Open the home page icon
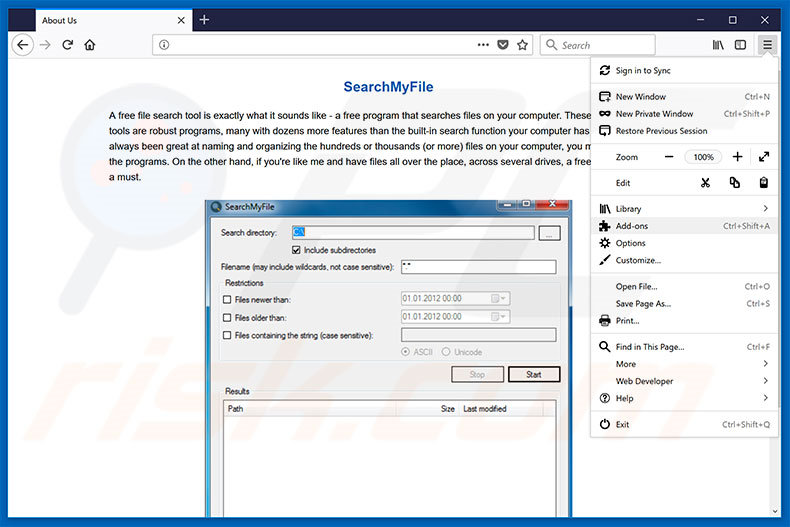Screen dimensions: 790x527 [90, 45]
